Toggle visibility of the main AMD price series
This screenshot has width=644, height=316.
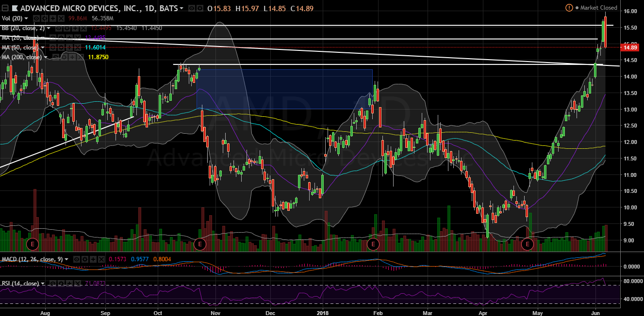[x=192, y=8]
